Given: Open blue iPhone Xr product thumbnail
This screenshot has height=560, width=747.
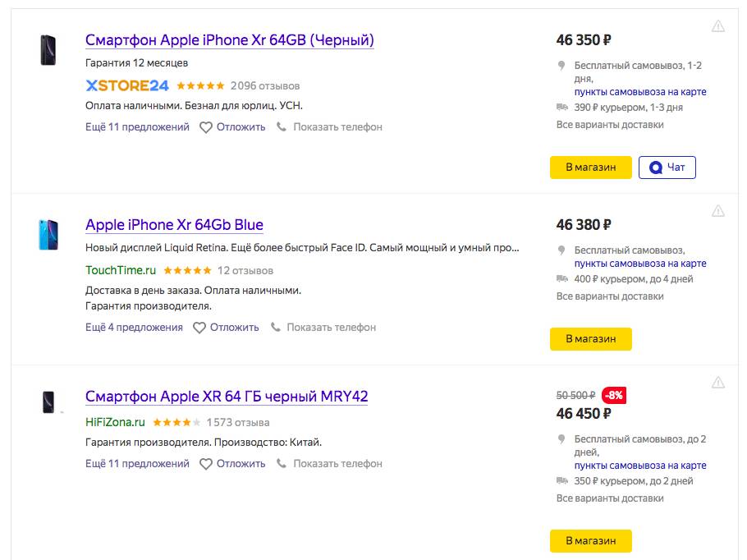Looking at the screenshot, I should pyautogui.click(x=48, y=235).
